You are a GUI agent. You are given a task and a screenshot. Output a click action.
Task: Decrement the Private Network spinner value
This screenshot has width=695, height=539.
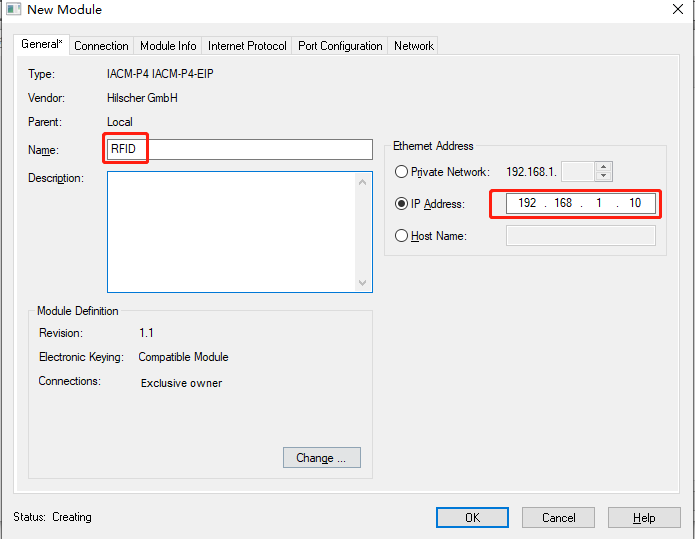point(603,177)
